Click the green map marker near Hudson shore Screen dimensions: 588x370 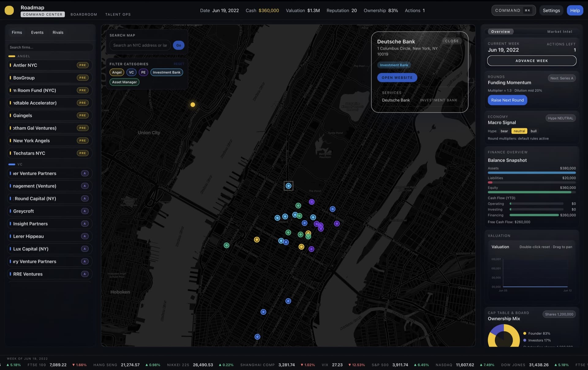(x=226, y=245)
